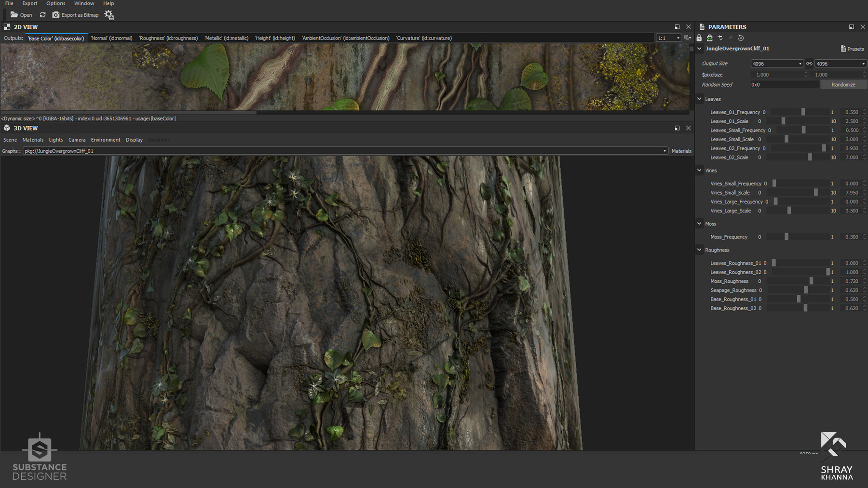This screenshot has height=488, width=868.
Task: Click the Export as Bitmap camera icon
Action: [56, 15]
